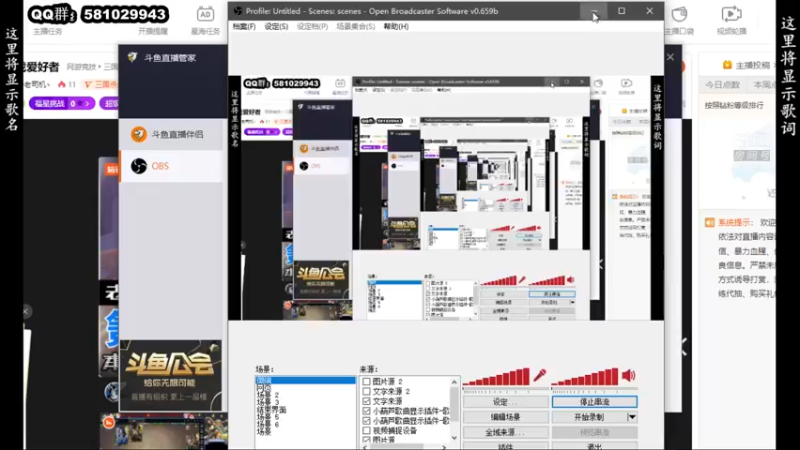
Task: Click 开播提醒 in background toolbar
Action: 153,32
